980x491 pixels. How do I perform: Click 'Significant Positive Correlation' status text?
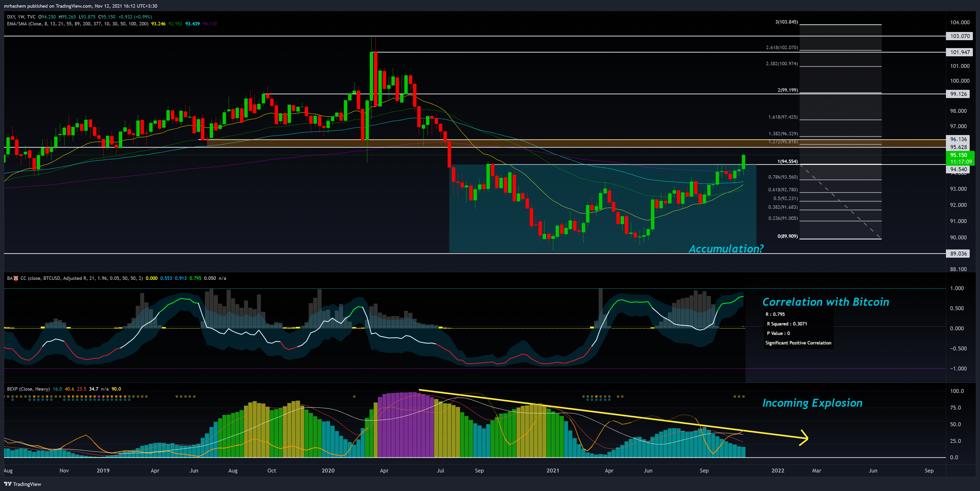point(798,343)
